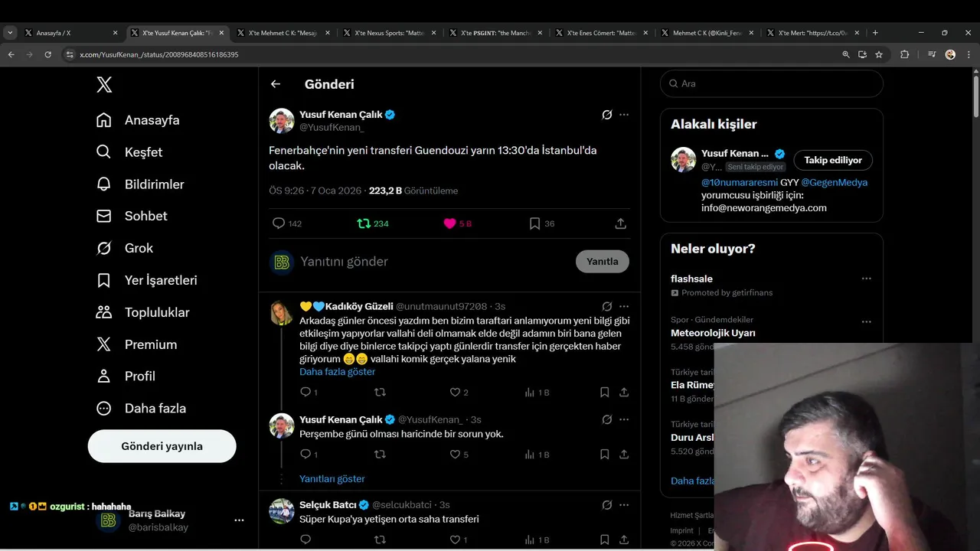Image resolution: width=980 pixels, height=551 pixels.
Task: Open Meteorolojik Uyarı trend
Action: pyautogui.click(x=713, y=333)
